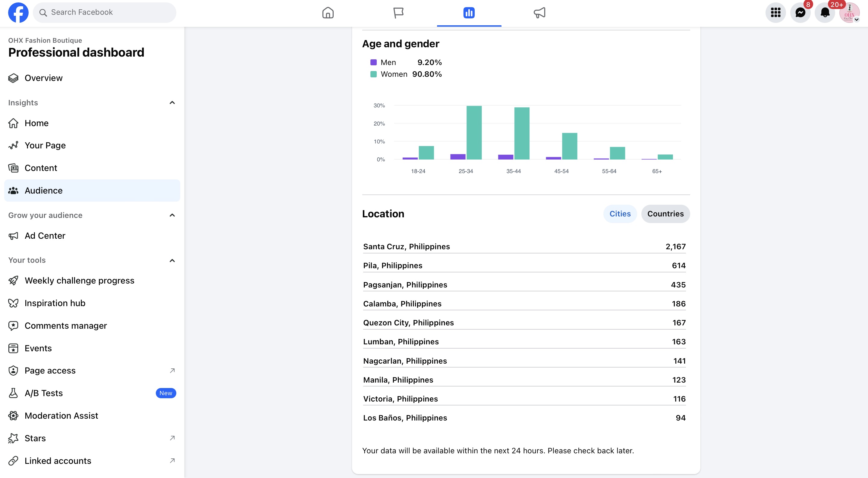868x478 pixels.
Task: Collapse the Grow your audience section
Action: tap(172, 215)
